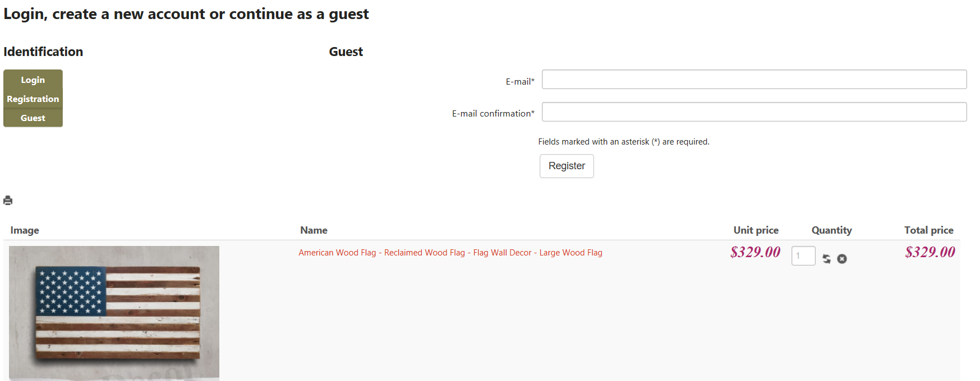
Task: Click the Image column header
Action: [x=25, y=230]
